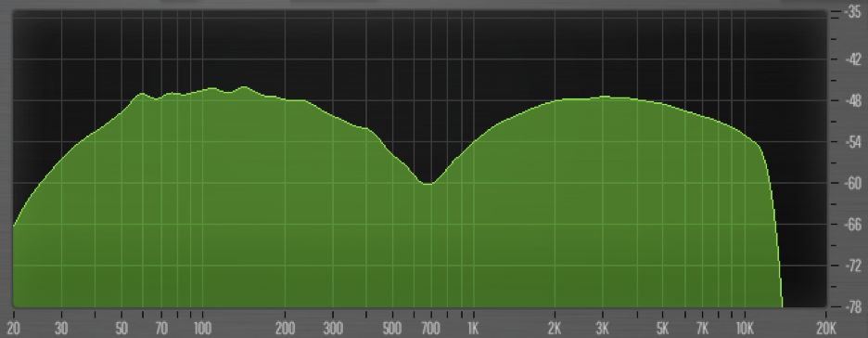Click the -54 dB scale label
This screenshot has width=868, height=338.
(852, 142)
